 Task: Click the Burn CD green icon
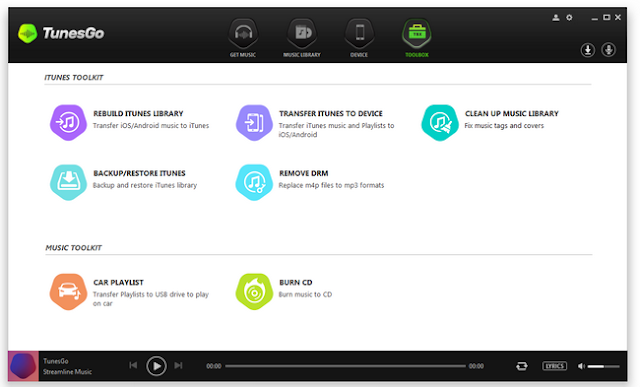tap(254, 291)
